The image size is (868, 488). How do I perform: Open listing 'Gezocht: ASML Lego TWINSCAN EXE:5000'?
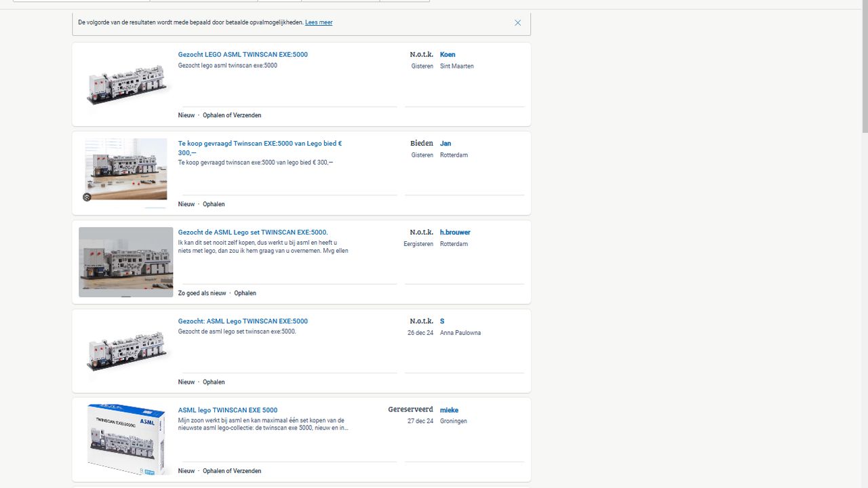(243, 321)
